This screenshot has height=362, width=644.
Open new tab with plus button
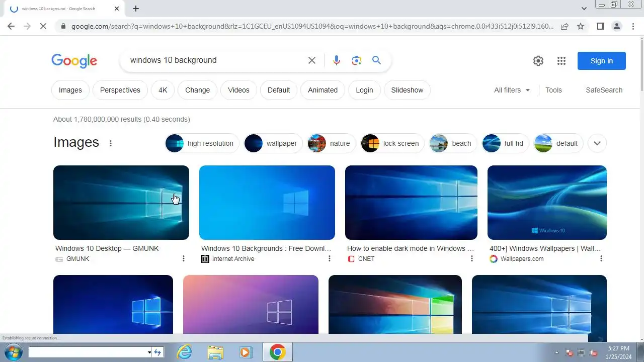136,9
